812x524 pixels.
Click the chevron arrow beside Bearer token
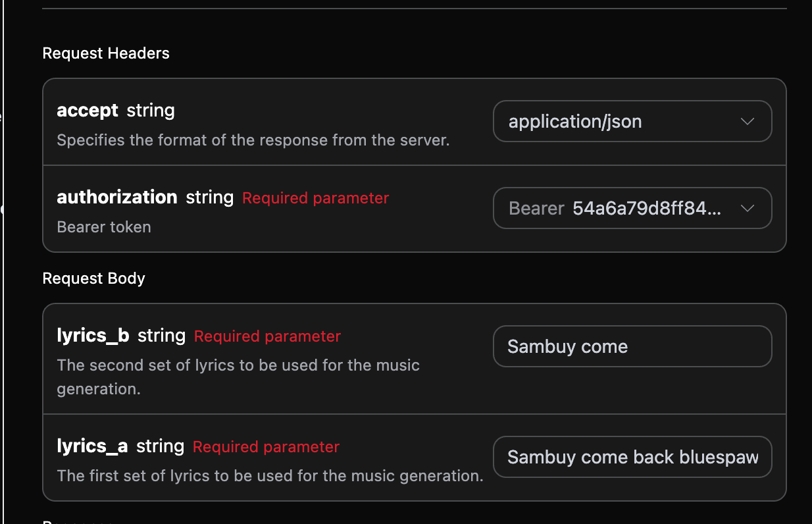click(x=747, y=209)
